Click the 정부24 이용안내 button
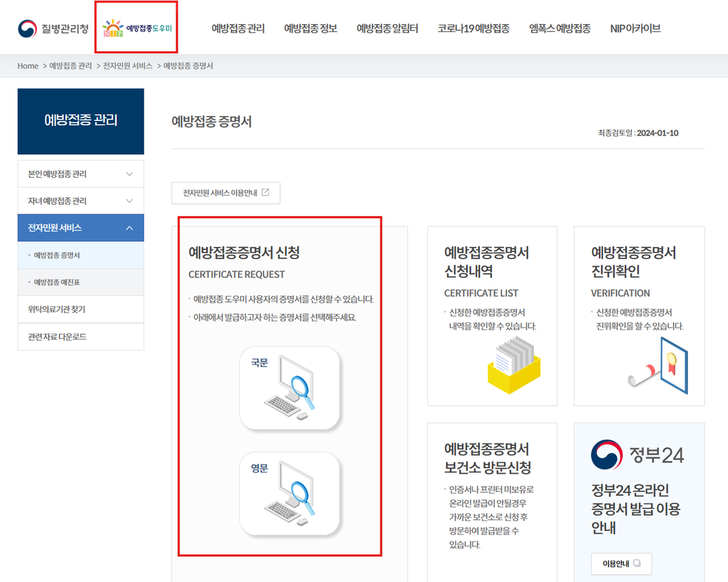728x582 pixels. point(621,564)
